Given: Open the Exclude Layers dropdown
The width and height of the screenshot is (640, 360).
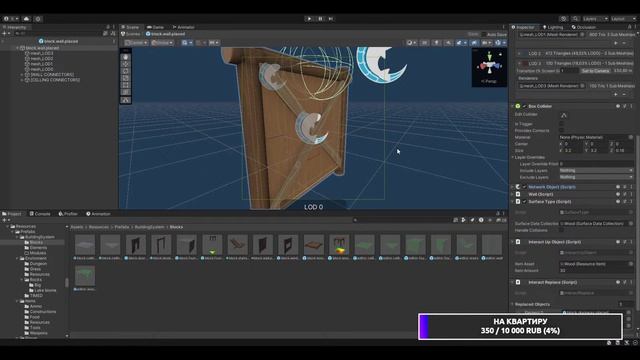Looking at the screenshot, I should [x=596, y=177].
